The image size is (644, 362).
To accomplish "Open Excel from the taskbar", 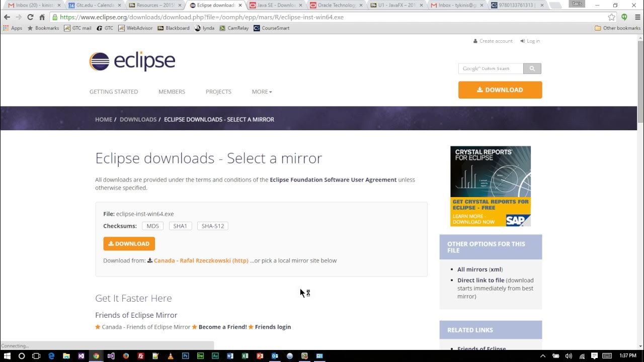I will pyautogui.click(x=245, y=356).
